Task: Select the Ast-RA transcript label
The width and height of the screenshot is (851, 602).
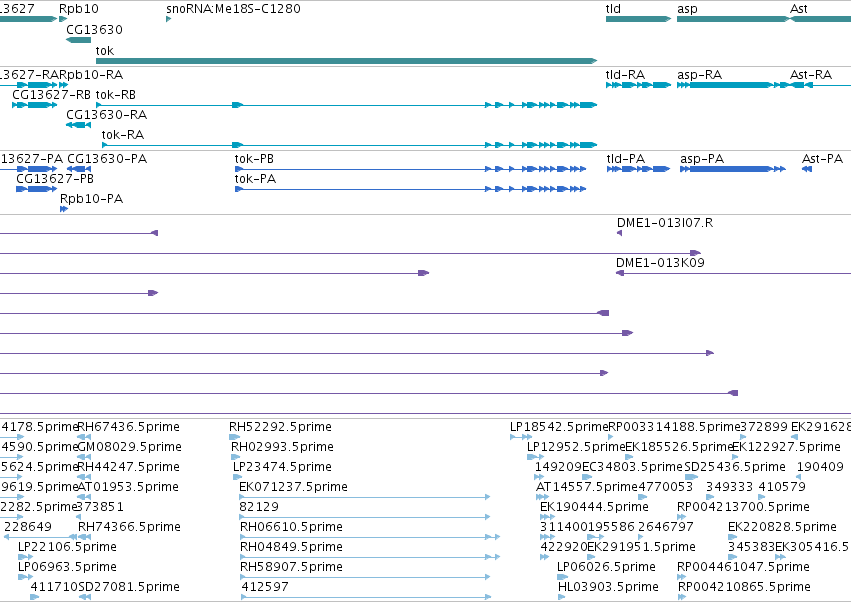Action: 811,75
